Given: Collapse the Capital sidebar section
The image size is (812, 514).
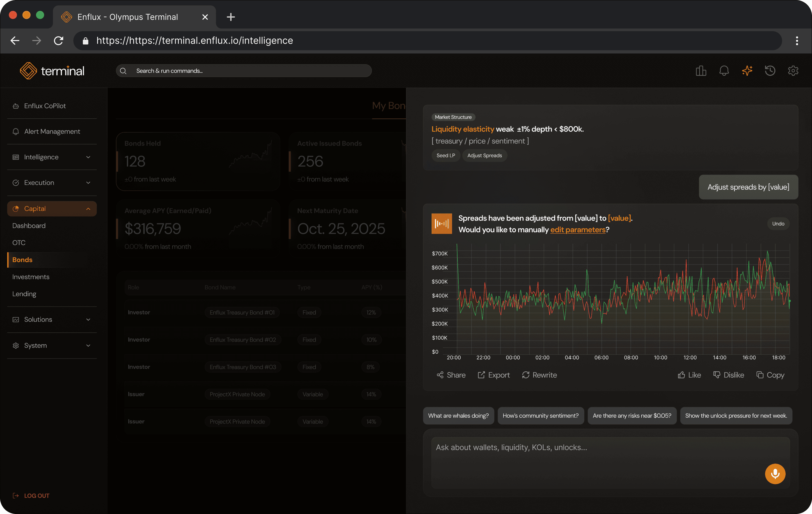Looking at the screenshot, I should tap(51, 209).
